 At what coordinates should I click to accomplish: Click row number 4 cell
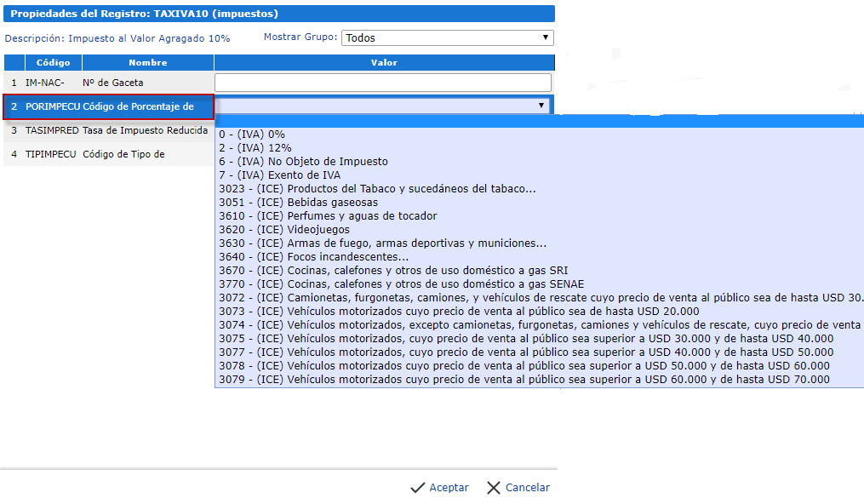pos(14,154)
